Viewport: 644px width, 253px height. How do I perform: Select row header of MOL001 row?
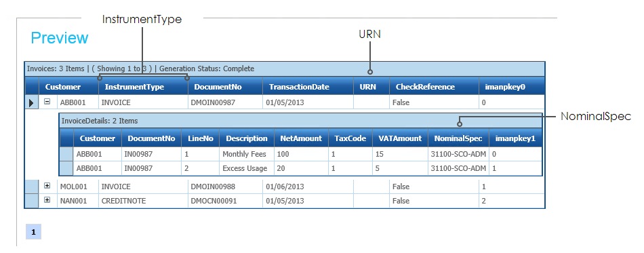(32, 187)
